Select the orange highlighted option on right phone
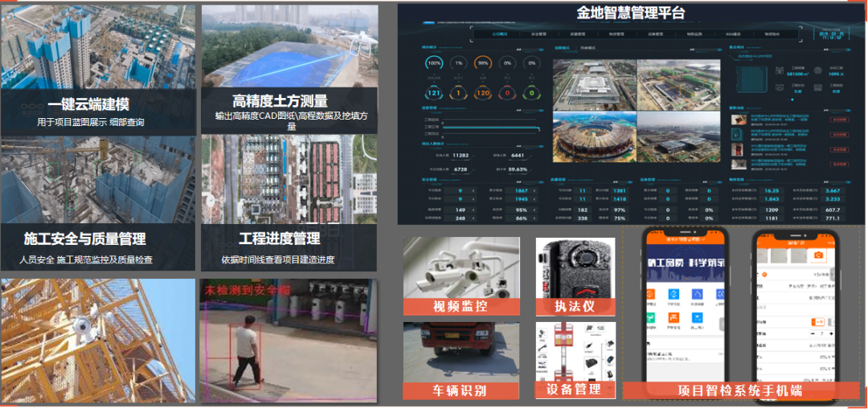The width and height of the screenshot is (868, 412). click(x=819, y=322)
